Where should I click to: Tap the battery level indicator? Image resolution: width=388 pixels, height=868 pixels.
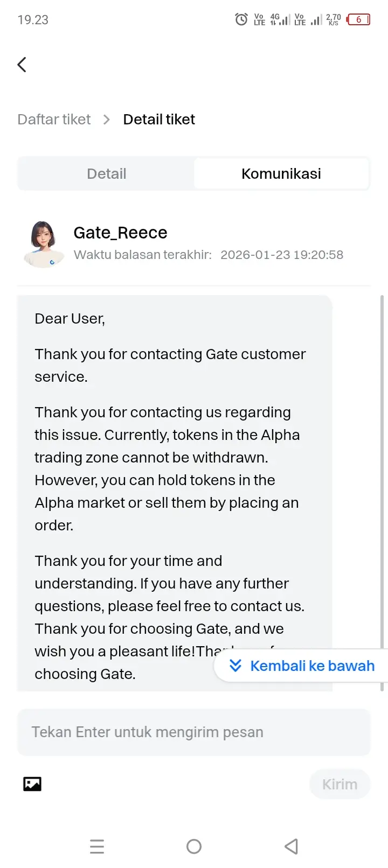pos(358,20)
